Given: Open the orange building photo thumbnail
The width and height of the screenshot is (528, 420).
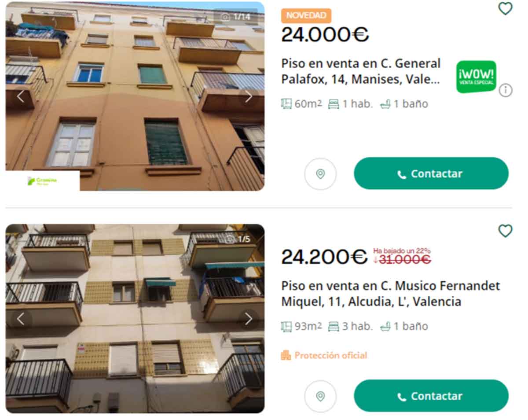Looking at the screenshot, I should (135, 96).
